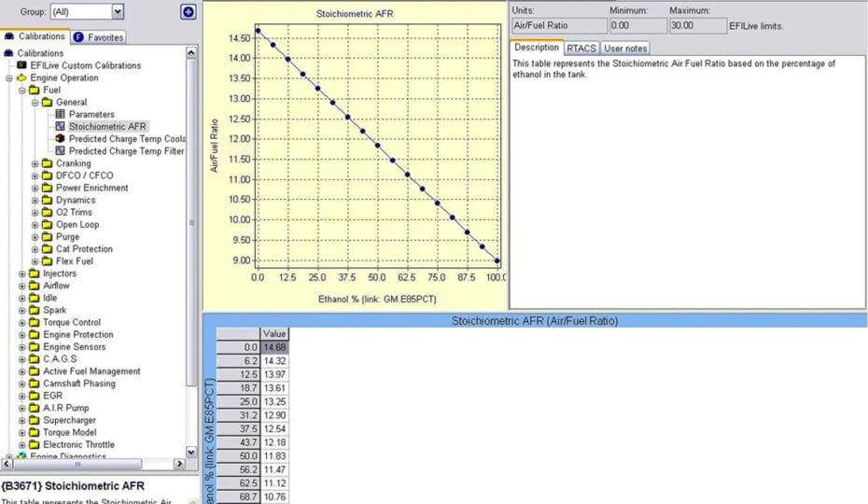Click the Units Air/Fuel Ratio field
Viewport: 868px width, 504px height.
(559, 25)
